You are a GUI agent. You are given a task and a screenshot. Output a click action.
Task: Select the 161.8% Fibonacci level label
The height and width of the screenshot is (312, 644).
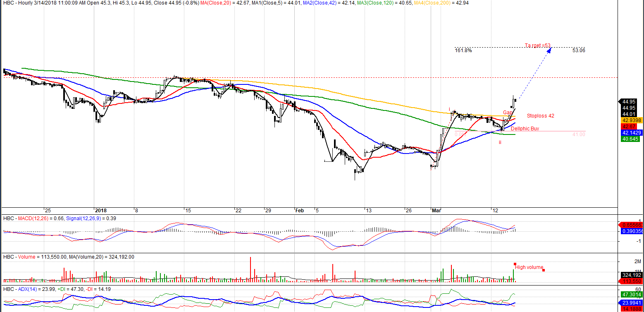pyautogui.click(x=463, y=50)
